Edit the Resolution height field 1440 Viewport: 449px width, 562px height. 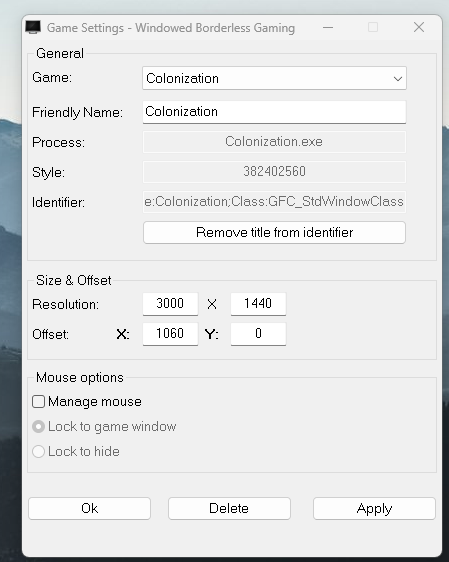258,304
